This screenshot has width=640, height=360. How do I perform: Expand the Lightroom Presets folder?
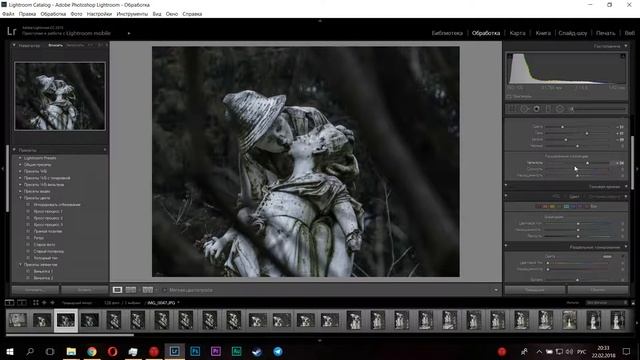click(x=20, y=158)
